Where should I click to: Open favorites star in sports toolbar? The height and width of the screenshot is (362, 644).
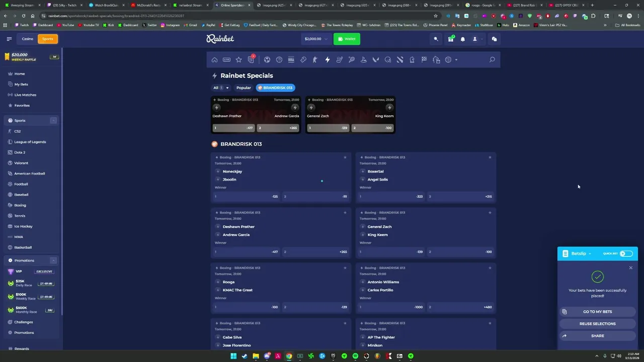point(238,60)
